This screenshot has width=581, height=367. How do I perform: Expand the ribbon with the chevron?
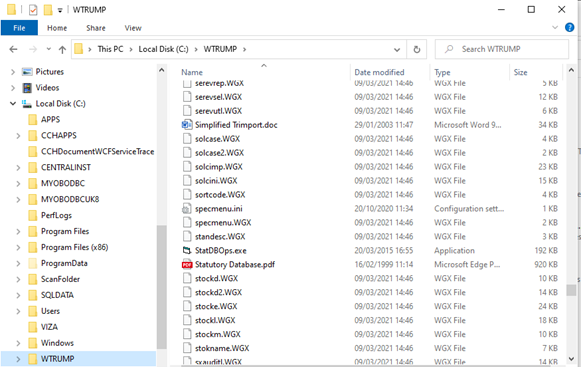tap(555, 27)
